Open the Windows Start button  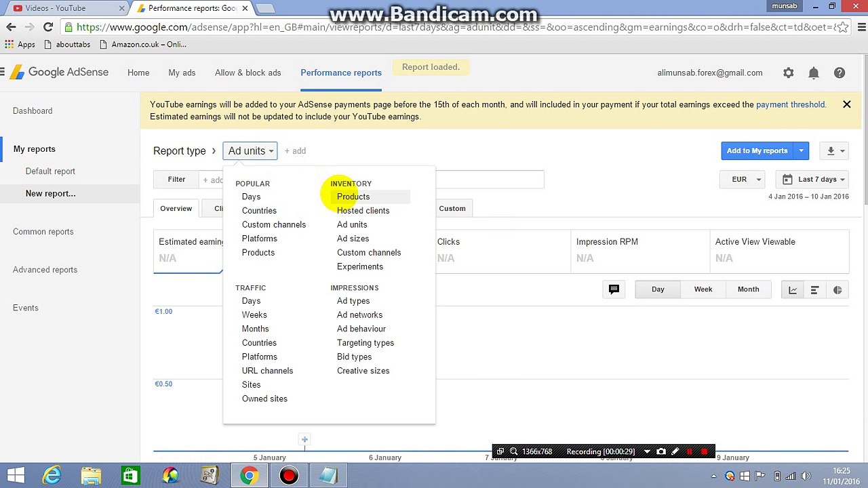click(16, 476)
